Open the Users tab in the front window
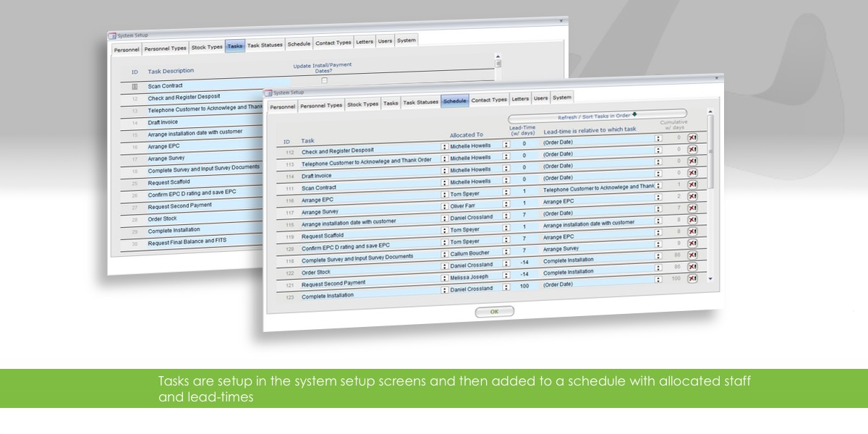The width and height of the screenshot is (868, 434). (x=540, y=98)
